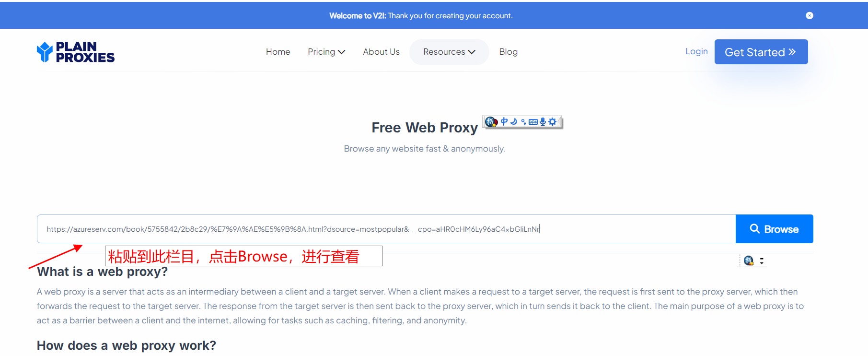868x356 pixels.
Task: Collapse the IME toolbar with the side triangle
Action: pyautogui.click(x=559, y=122)
